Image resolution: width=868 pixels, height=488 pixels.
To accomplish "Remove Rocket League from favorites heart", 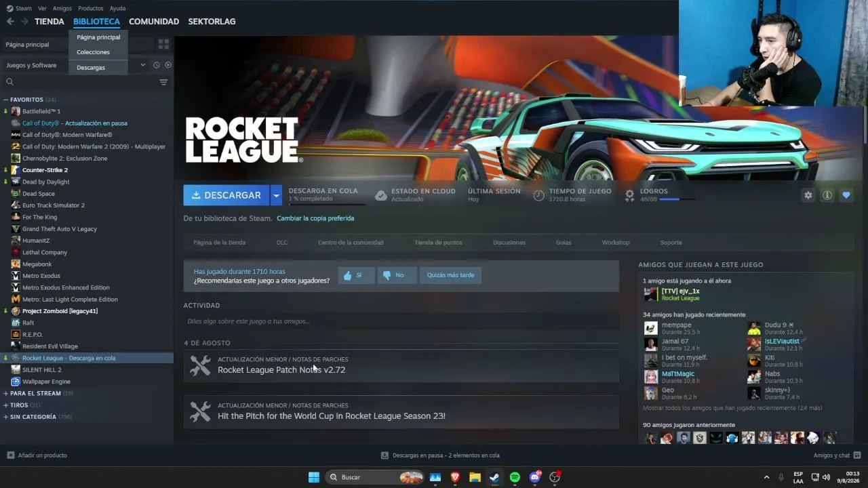I will point(846,195).
